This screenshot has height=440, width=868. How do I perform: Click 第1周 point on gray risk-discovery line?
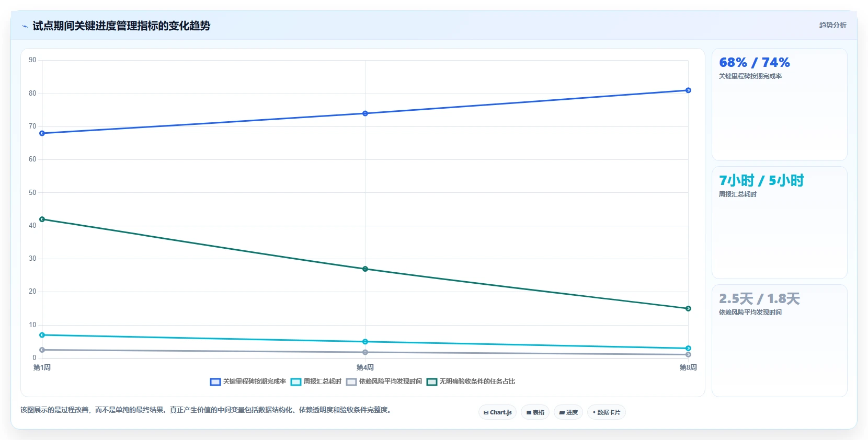(42, 350)
